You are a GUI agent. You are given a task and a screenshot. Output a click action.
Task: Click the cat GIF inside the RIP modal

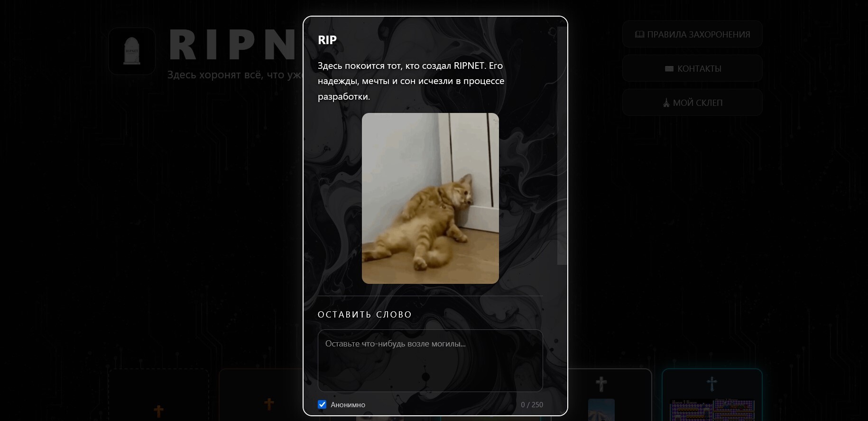[430, 198]
